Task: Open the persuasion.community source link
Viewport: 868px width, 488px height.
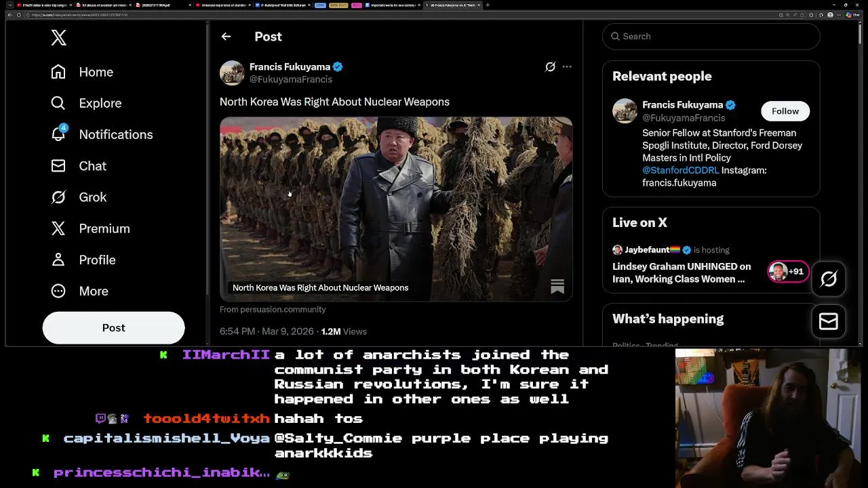Action: click(x=273, y=309)
